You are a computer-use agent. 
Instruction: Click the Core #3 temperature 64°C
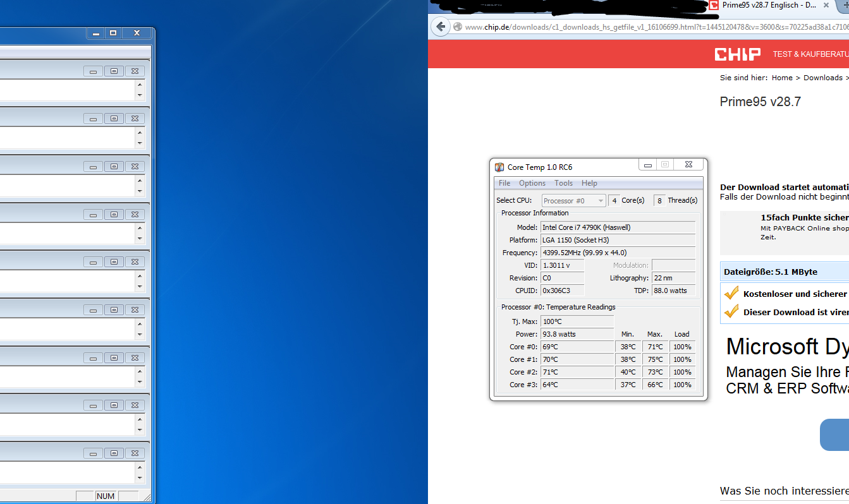pyautogui.click(x=577, y=385)
